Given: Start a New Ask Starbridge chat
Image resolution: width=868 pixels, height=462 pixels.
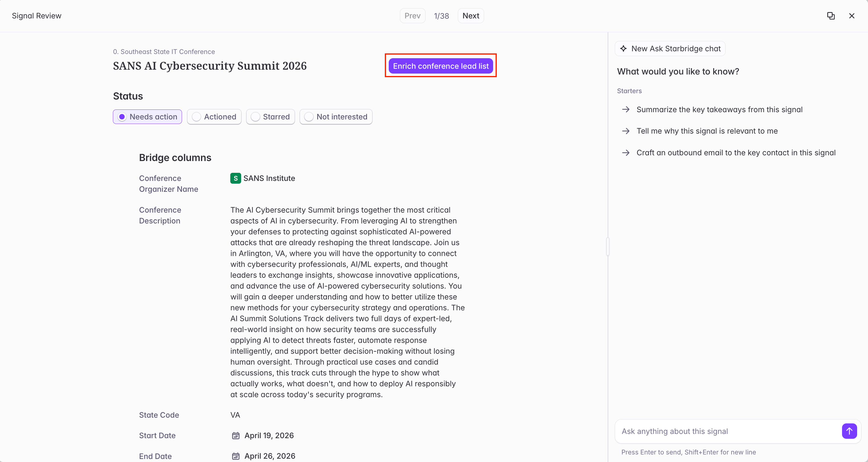Looking at the screenshot, I should (670, 49).
